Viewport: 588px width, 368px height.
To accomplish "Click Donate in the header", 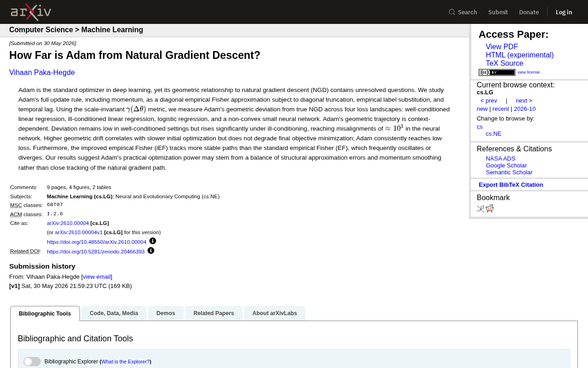I will 529,12.
